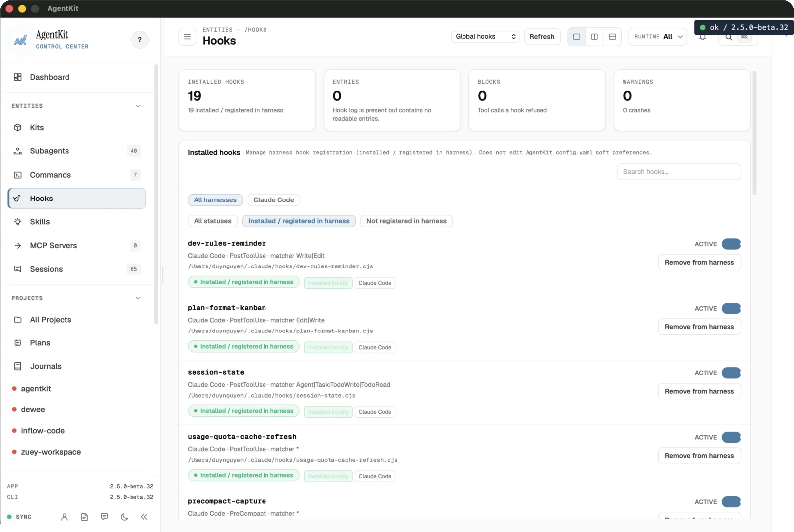Open the zuey-workspace project
794x532 pixels.
tap(51, 452)
